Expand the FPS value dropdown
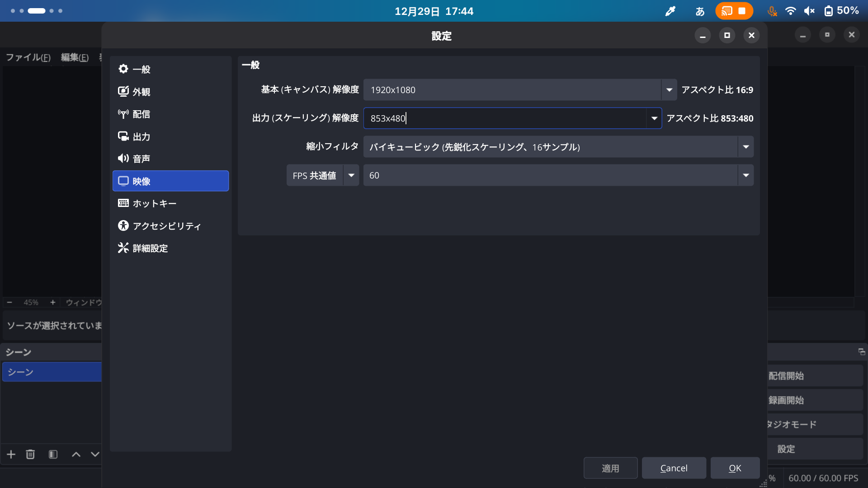This screenshot has width=868, height=488. pos(746,175)
